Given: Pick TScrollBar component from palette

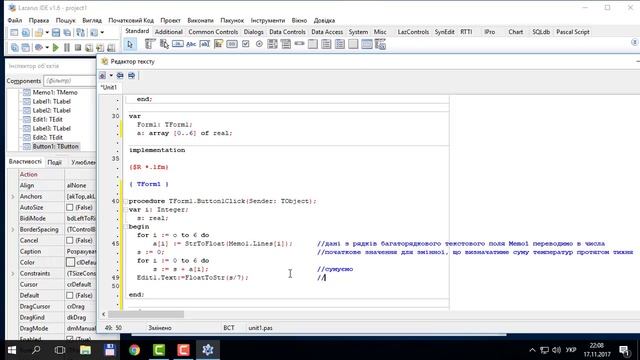Looking at the screenshot, I should click(299, 44).
